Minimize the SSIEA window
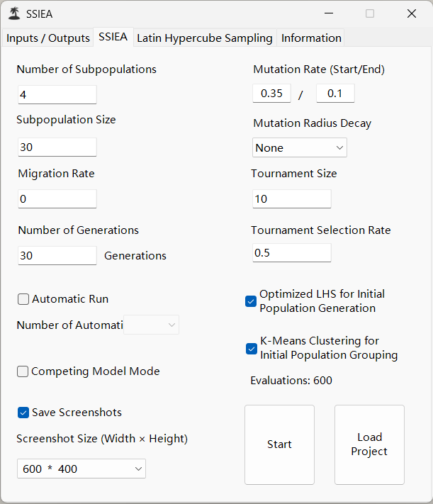 point(329,13)
